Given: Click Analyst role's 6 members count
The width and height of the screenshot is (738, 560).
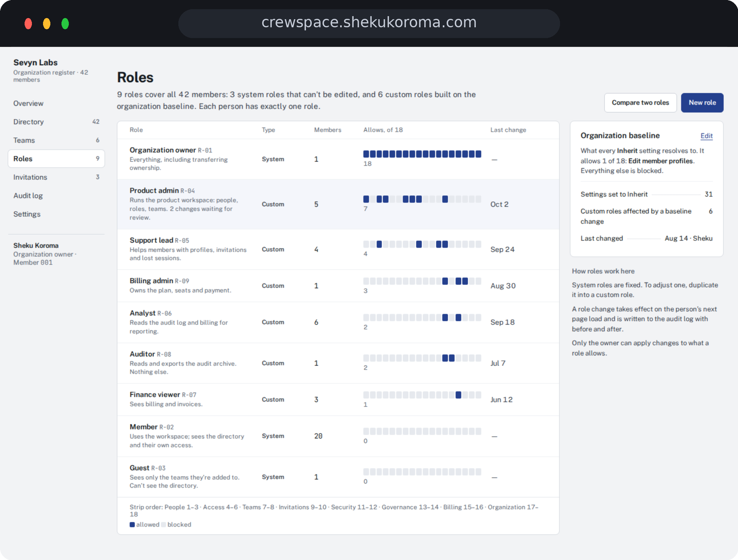Looking at the screenshot, I should [316, 322].
